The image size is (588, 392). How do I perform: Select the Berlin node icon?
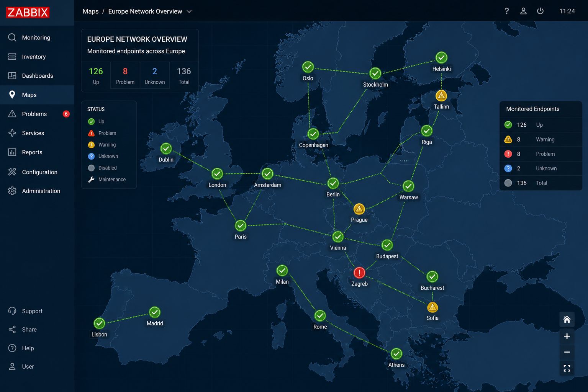333,183
